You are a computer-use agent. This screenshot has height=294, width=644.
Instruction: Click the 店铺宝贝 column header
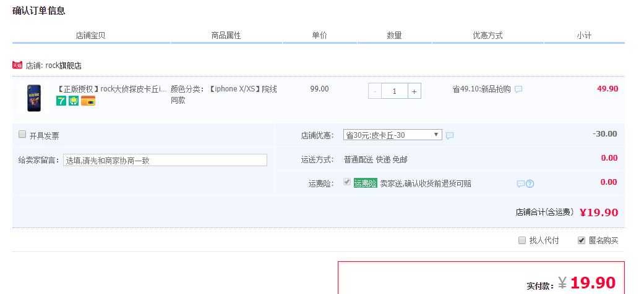pyautogui.click(x=91, y=36)
